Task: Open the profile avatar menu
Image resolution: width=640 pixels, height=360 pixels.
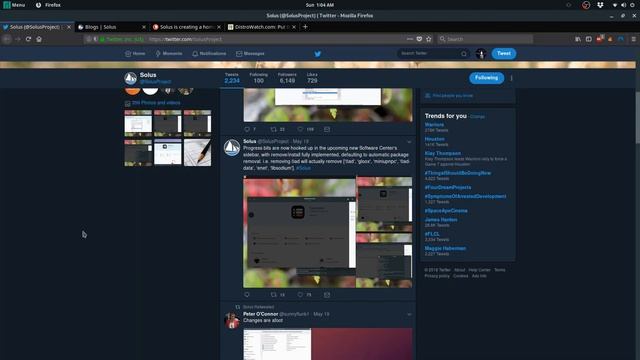Action: 481,53
